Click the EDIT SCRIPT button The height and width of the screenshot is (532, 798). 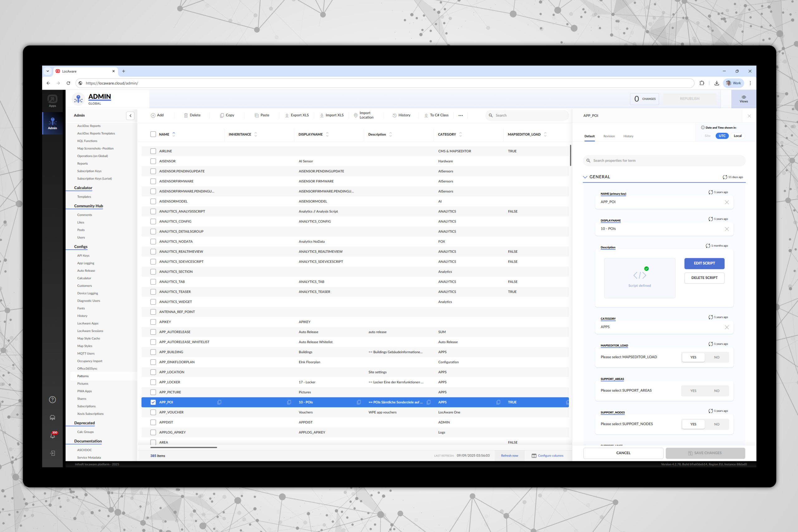click(x=704, y=263)
